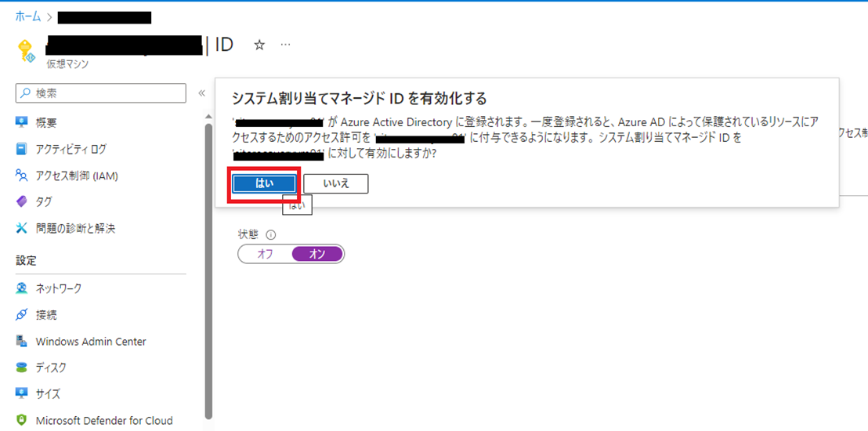Click the Windows Admin Center icon

pos(22,341)
